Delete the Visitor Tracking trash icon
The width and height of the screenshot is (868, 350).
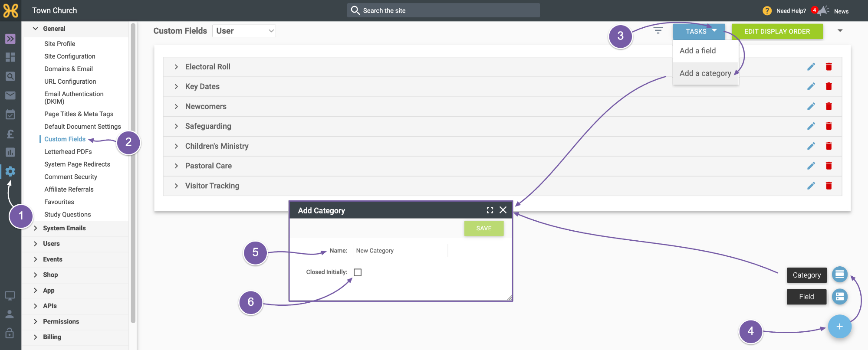pos(829,186)
